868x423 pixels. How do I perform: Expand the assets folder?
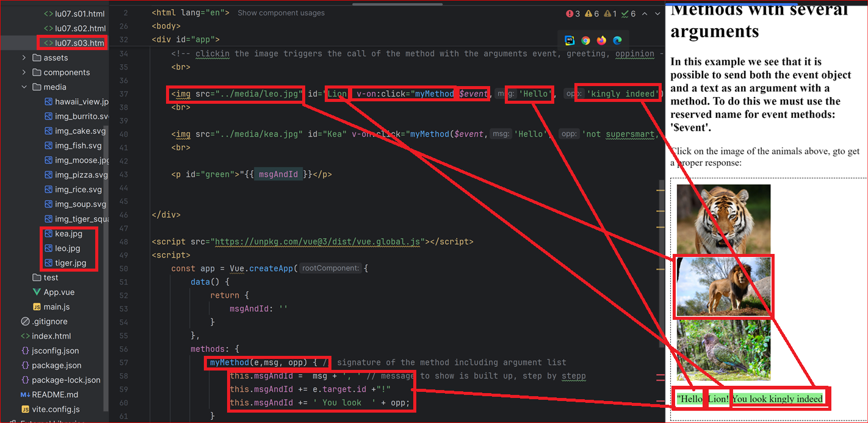click(24, 57)
